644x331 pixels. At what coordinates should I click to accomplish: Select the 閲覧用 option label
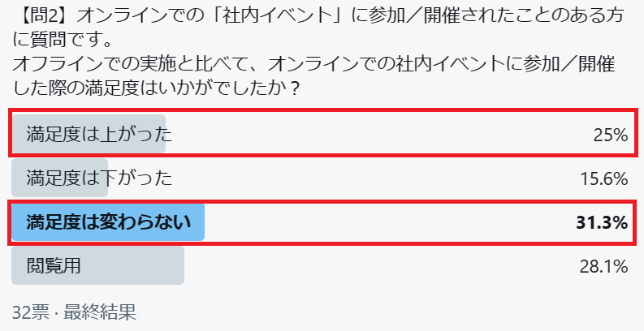pyautogui.click(x=54, y=266)
